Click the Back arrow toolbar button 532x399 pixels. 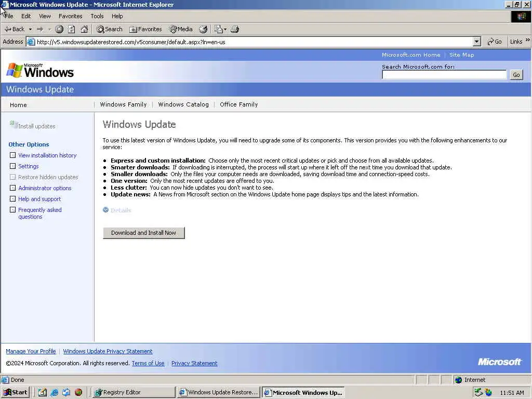[14, 29]
